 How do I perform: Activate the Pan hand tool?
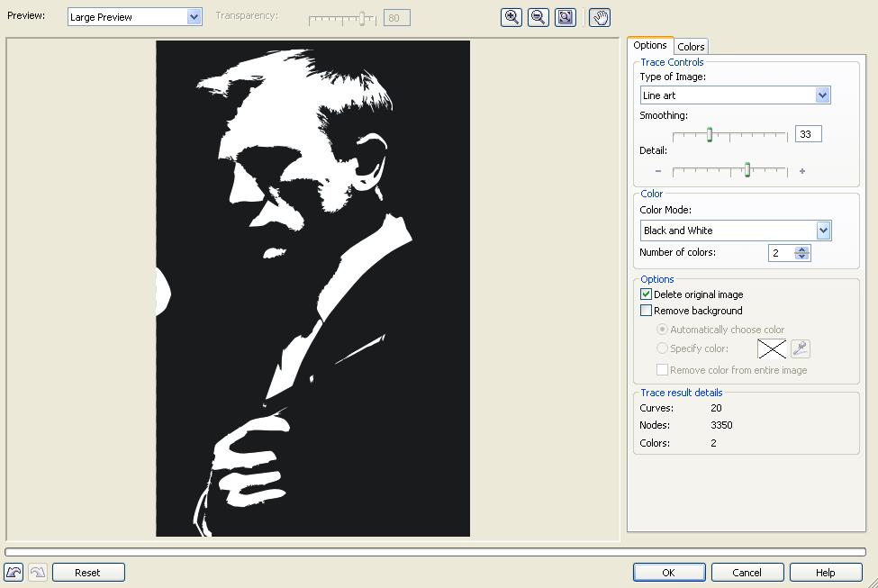[x=600, y=17]
